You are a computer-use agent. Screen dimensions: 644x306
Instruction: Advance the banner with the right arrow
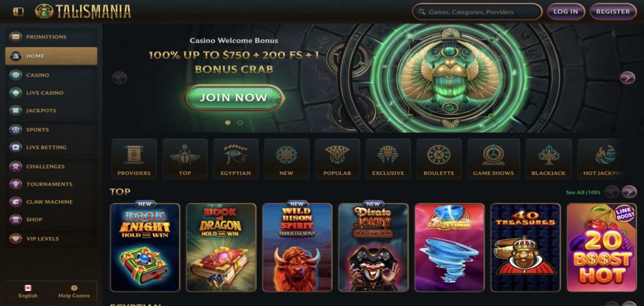coord(627,77)
